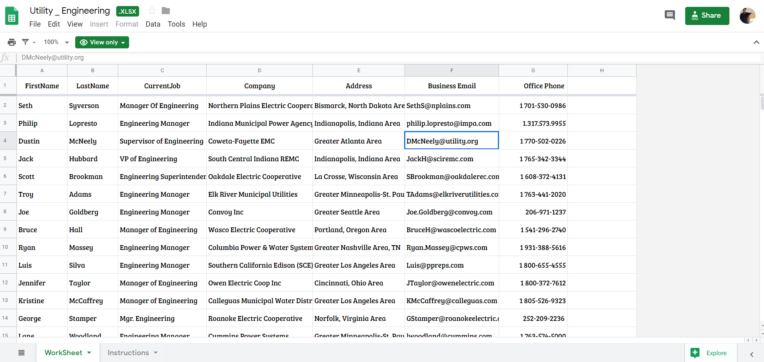764x362 pixels.
Task: Select the cell containing McCaffrey
Action: 93,301
